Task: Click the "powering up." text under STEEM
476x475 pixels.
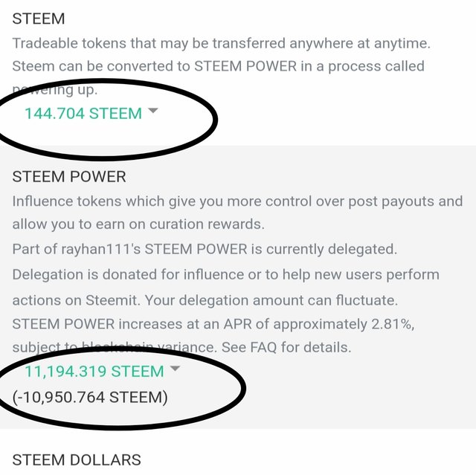Action: [x=54, y=90]
